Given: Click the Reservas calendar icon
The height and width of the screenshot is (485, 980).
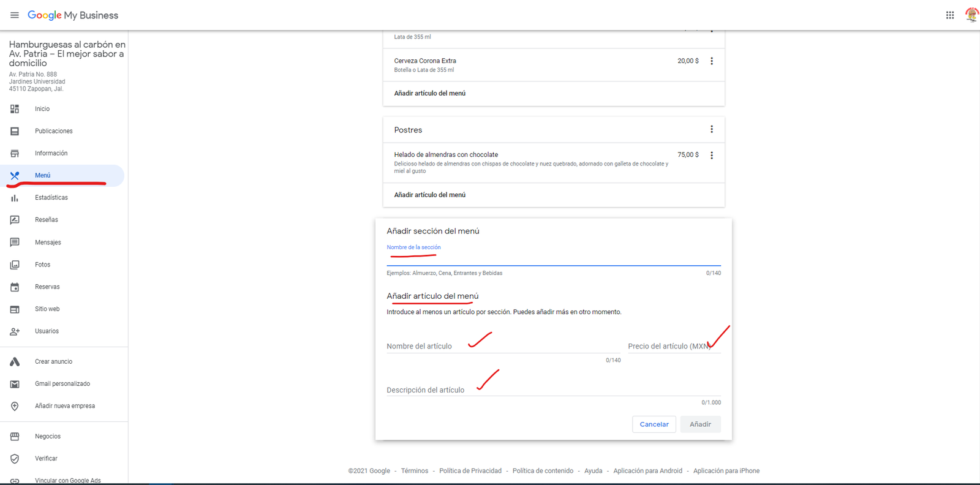Looking at the screenshot, I should tap(15, 287).
